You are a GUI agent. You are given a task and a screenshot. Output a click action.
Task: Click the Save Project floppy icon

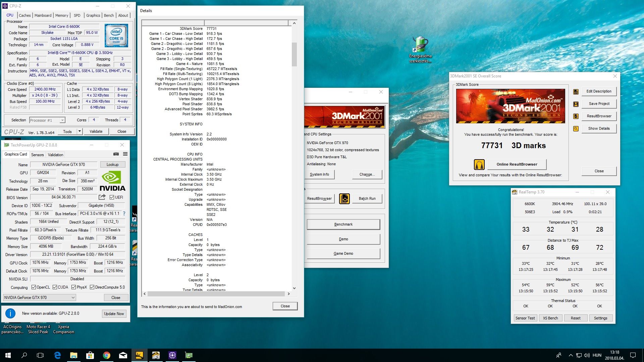pyautogui.click(x=576, y=104)
